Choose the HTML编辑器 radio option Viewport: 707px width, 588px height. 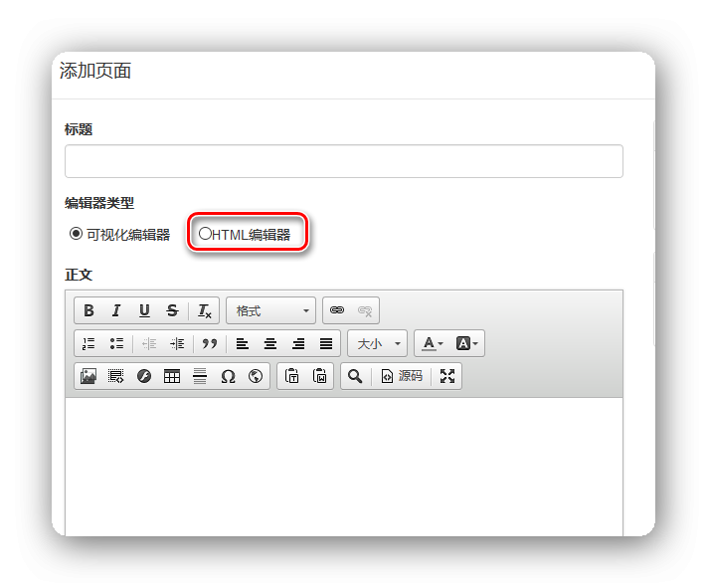click(205, 234)
